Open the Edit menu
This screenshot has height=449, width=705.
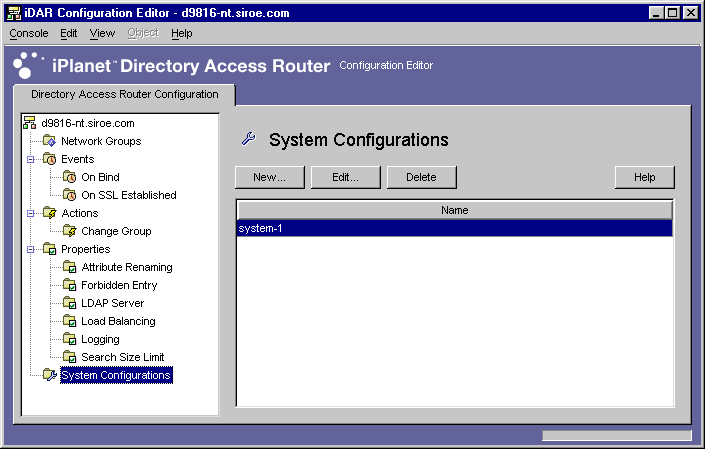(69, 33)
